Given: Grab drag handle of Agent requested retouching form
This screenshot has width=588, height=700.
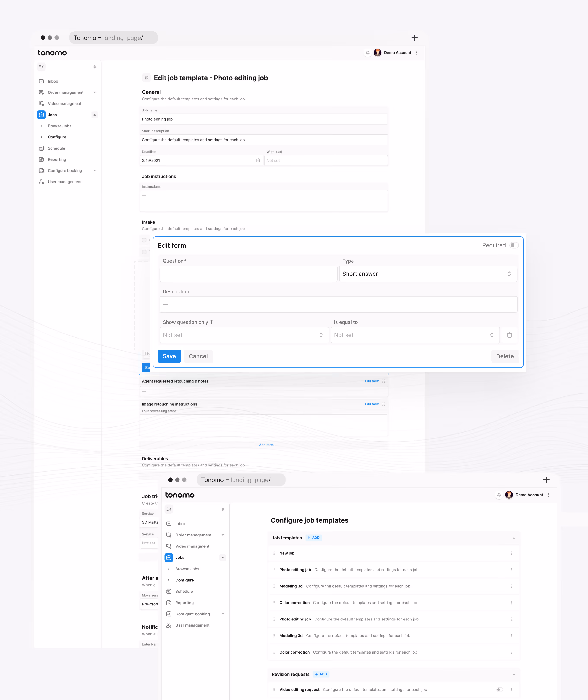Looking at the screenshot, I should (x=383, y=381).
